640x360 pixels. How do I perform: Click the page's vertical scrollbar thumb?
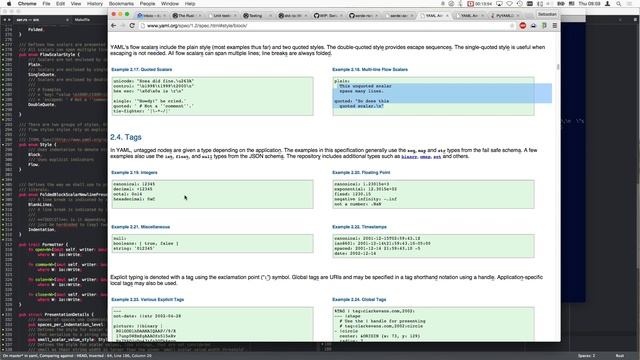pos(558,67)
